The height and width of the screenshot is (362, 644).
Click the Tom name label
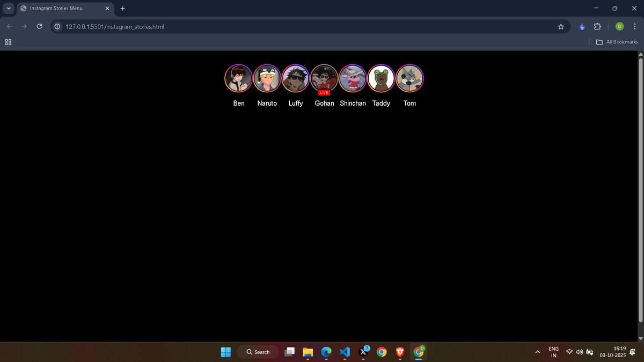(409, 103)
